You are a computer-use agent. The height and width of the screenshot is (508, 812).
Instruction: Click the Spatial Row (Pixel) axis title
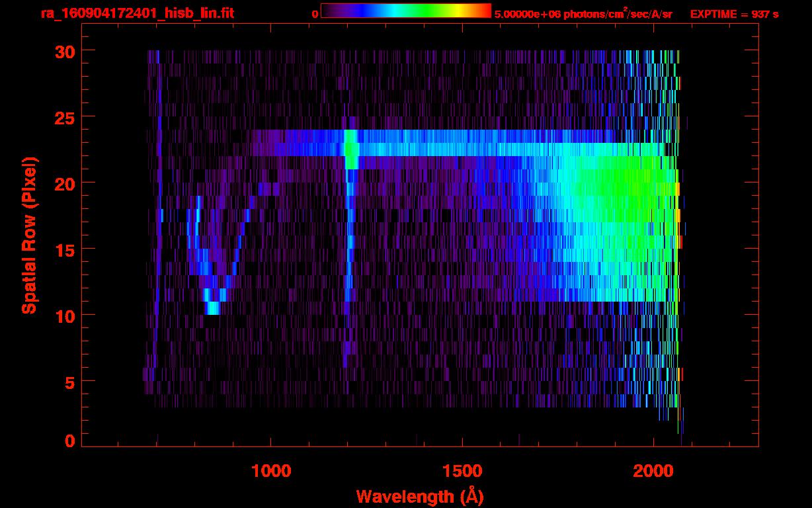[x=29, y=235]
